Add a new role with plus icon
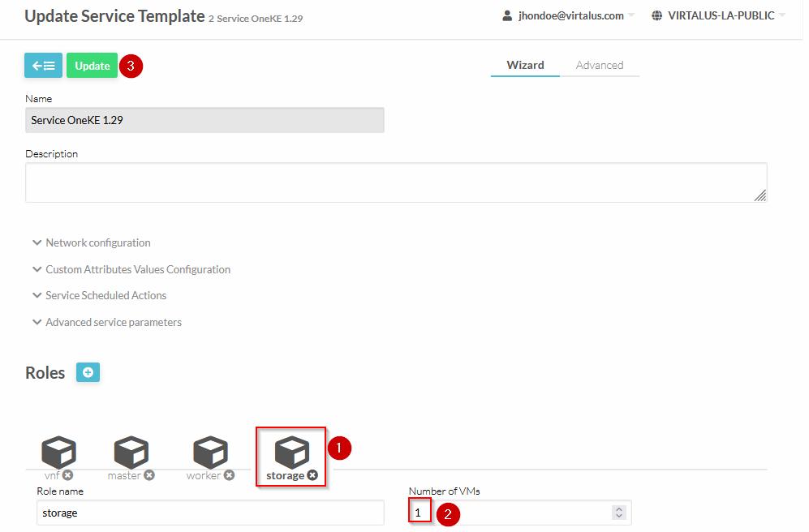The height and width of the screenshot is (532, 809). (x=88, y=372)
